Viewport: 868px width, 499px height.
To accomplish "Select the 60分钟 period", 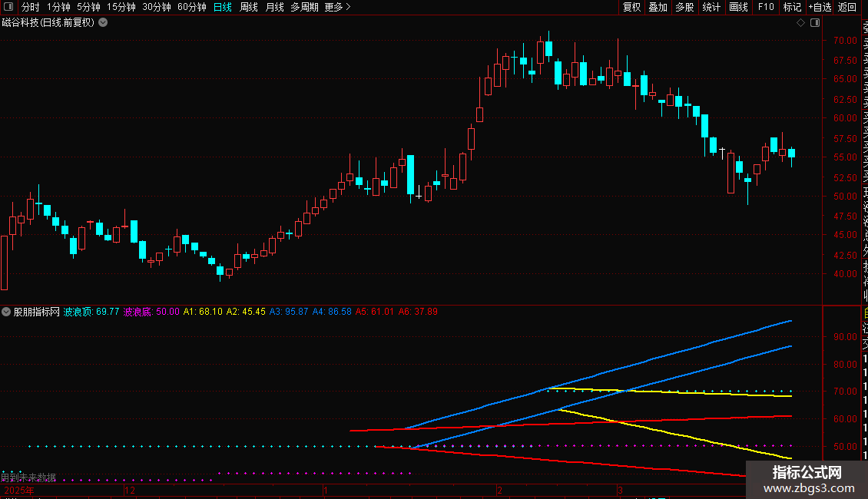I will [192, 7].
